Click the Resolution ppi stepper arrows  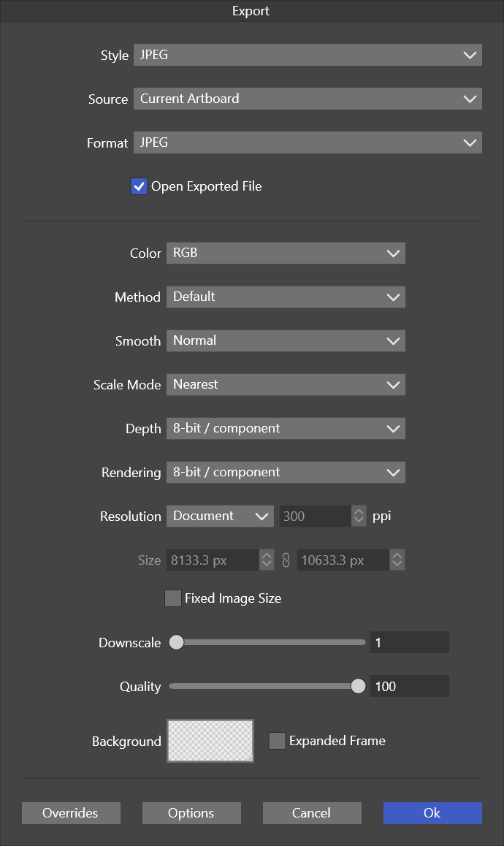(359, 516)
